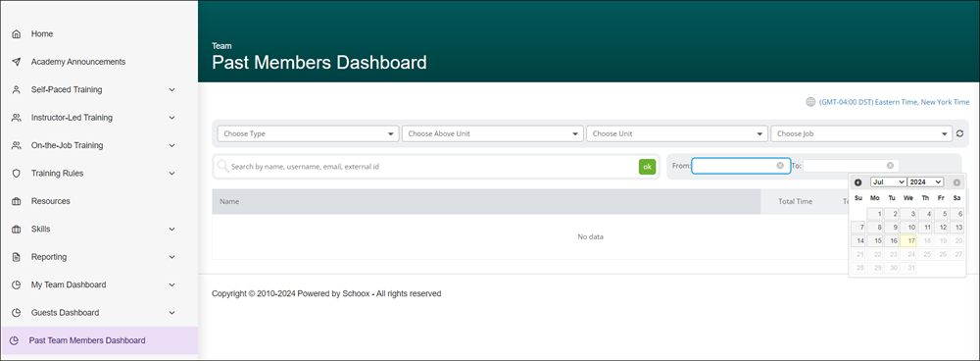Click the Team breadcrumb text

click(x=221, y=46)
